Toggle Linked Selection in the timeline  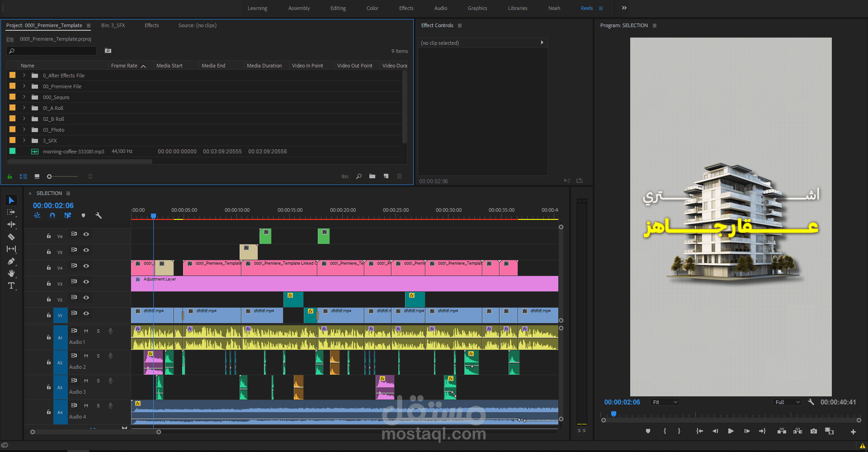(x=68, y=215)
